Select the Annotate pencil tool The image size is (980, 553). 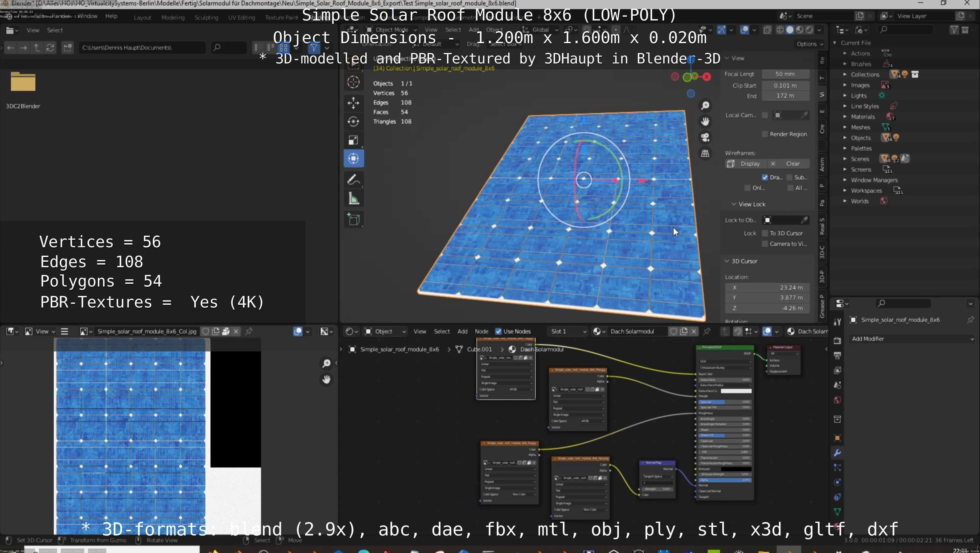pyautogui.click(x=353, y=180)
